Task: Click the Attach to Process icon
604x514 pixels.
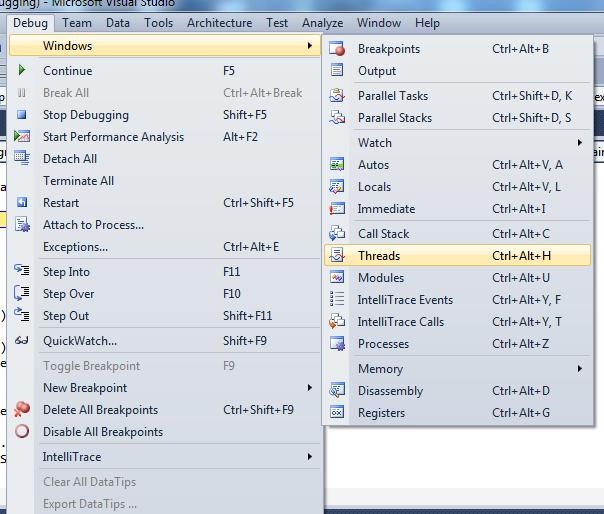Action: [x=22, y=224]
